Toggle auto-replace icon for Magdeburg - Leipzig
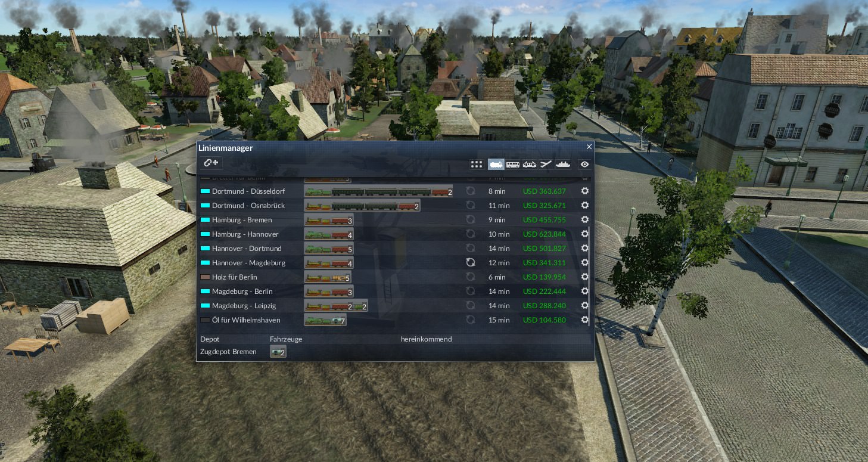The height and width of the screenshot is (462, 868). 471,306
